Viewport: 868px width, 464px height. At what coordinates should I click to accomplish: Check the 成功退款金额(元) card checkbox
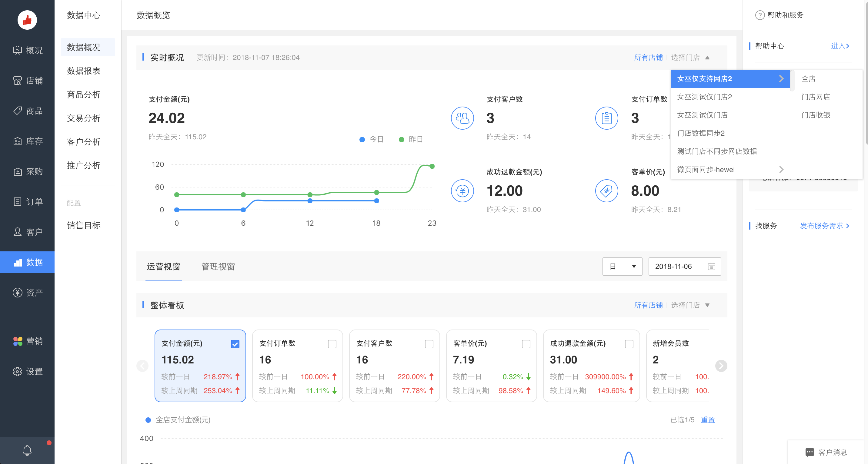629,344
